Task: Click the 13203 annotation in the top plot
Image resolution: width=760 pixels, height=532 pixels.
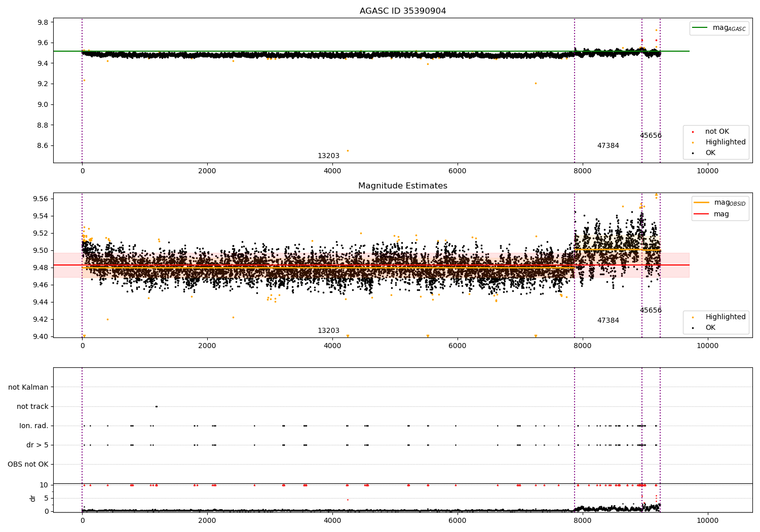Action: [328, 156]
